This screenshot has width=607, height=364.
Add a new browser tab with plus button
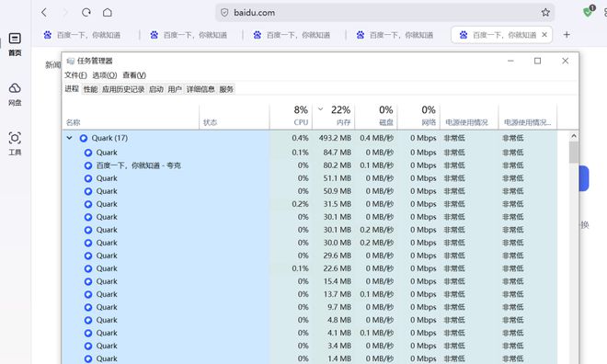click(x=567, y=35)
